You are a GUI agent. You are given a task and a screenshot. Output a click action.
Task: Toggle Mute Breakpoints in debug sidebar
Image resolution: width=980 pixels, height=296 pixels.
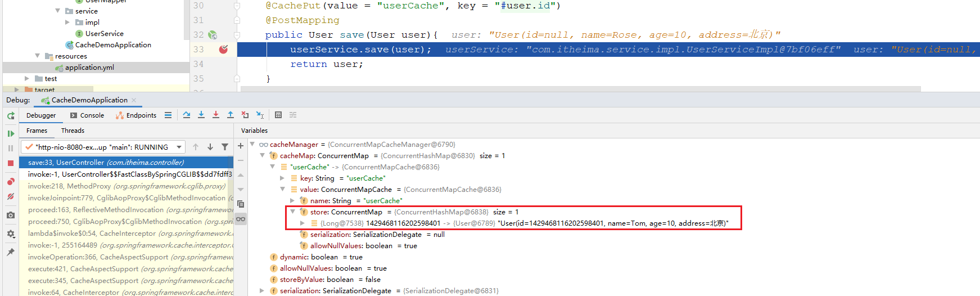[x=11, y=196]
